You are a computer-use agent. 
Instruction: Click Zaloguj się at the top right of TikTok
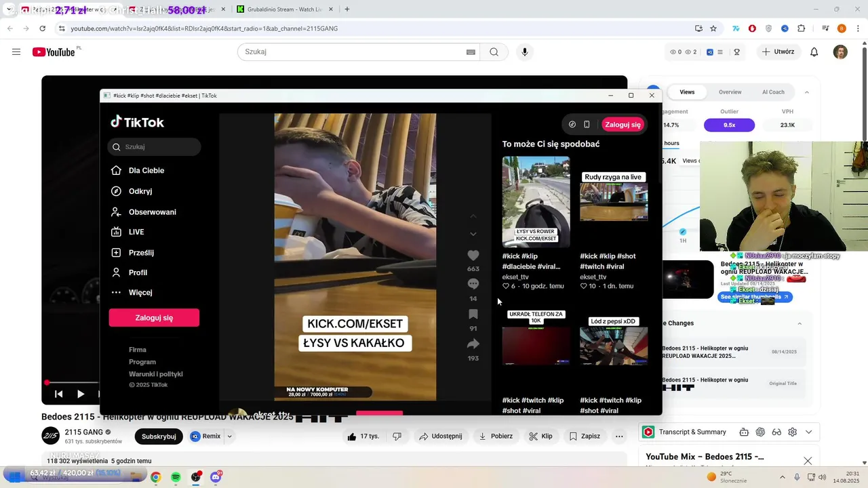(x=623, y=125)
